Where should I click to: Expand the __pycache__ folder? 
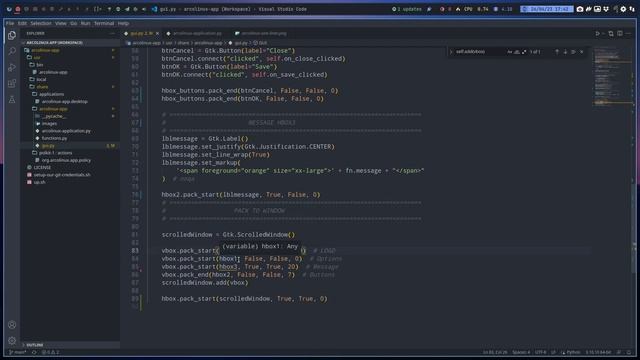click(54, 116)
